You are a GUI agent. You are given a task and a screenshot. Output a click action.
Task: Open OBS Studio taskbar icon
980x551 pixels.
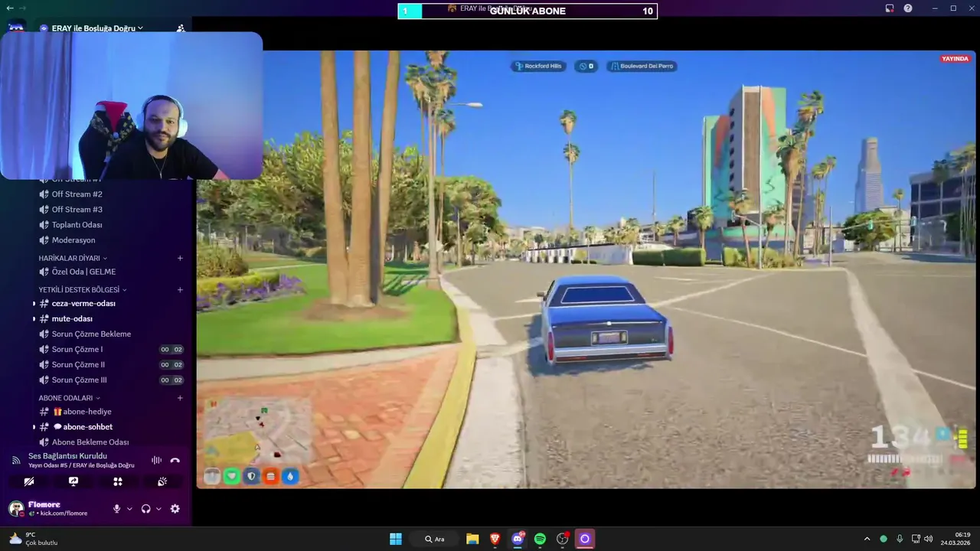(x=563, y=539)
